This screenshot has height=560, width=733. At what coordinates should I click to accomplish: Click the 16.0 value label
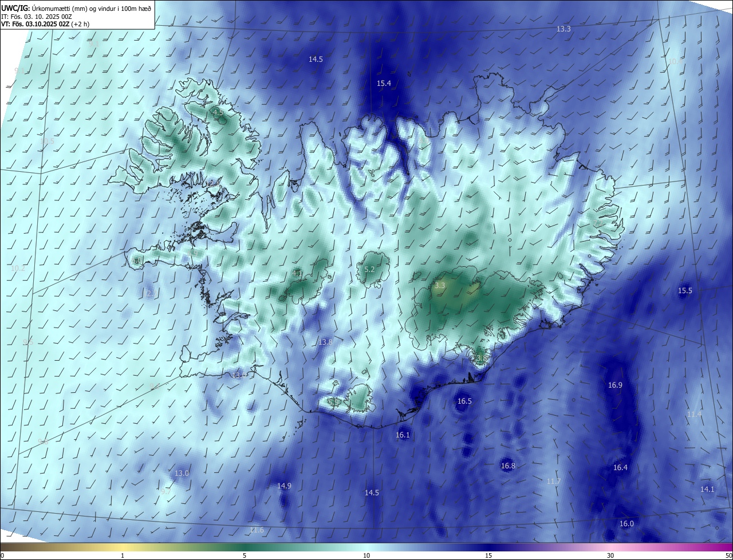[626, 524]
